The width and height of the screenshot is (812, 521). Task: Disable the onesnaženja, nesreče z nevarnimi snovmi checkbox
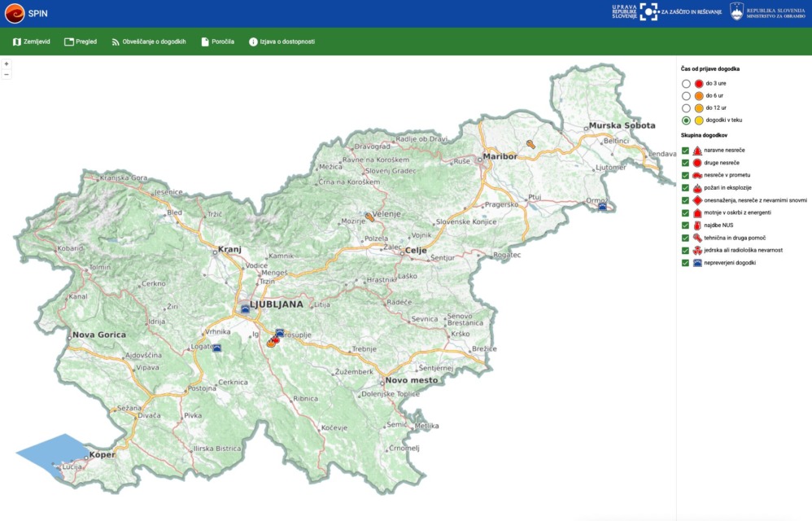[x=685, y=200]
